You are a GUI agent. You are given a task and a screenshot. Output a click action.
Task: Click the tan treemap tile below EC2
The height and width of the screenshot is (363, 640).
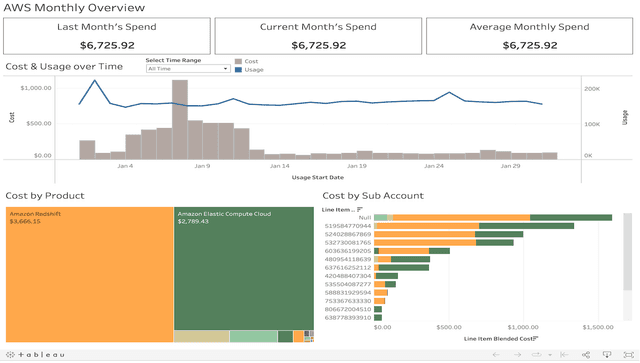[202, 336]
